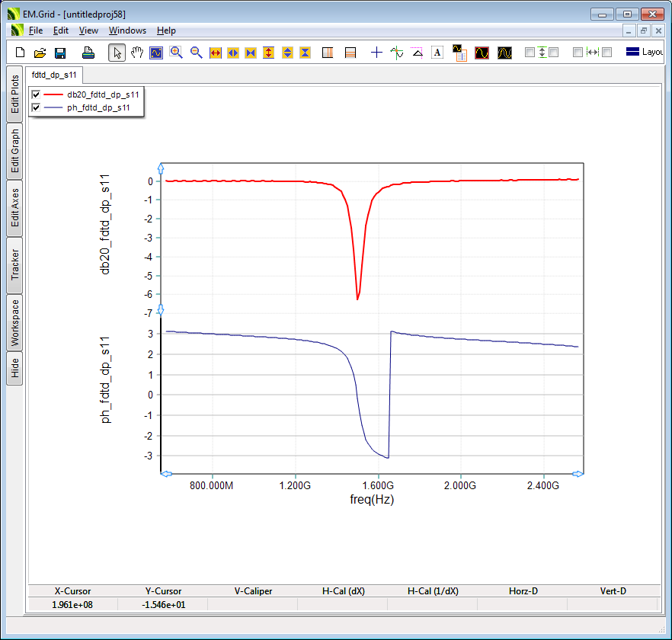672x640 pixels.
Task: Expand the Edit Plots side panel
Action: (x=14, y=94)
